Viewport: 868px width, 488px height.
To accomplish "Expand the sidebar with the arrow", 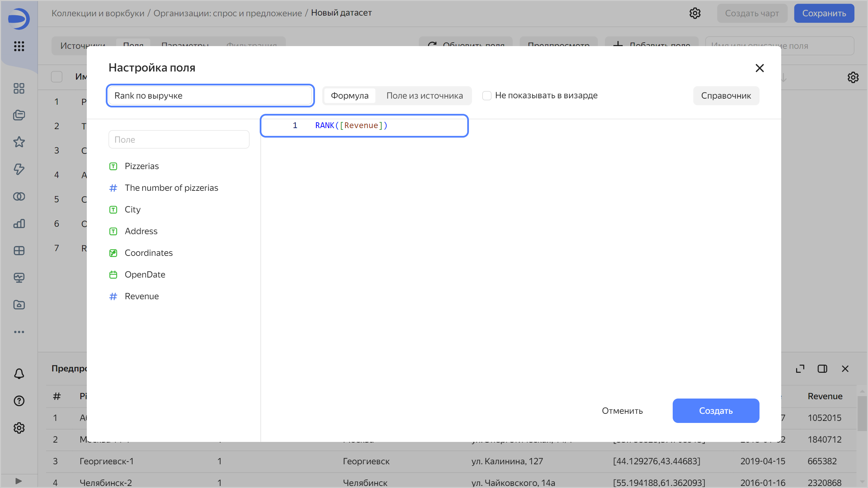I will tap(19, 481).
